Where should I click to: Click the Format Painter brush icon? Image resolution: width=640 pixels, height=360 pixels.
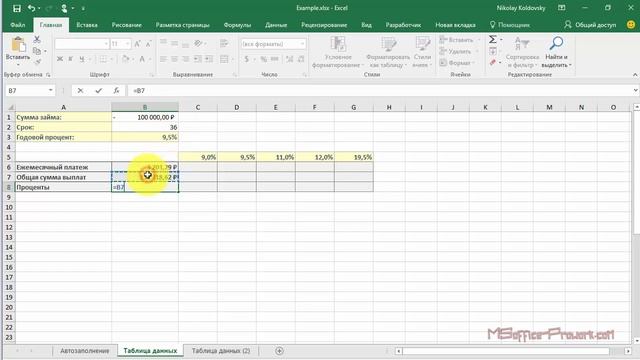tap(38, 62)
